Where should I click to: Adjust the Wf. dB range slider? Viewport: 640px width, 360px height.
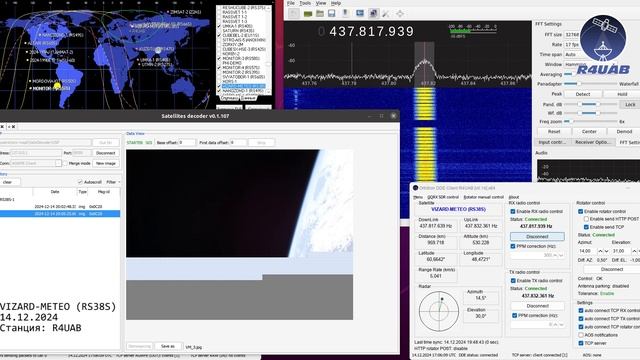tap(591, 113)
